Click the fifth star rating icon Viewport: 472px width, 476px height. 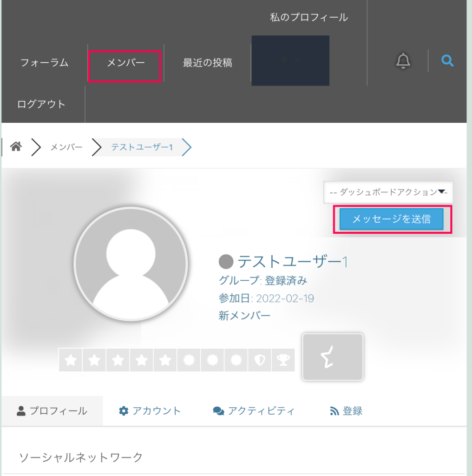pos(165,360)
